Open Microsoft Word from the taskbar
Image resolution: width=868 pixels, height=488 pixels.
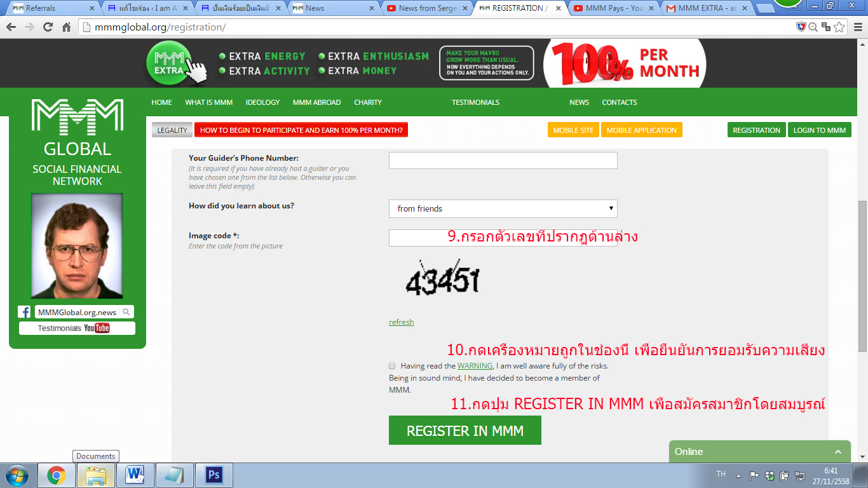tap(135, 475)
